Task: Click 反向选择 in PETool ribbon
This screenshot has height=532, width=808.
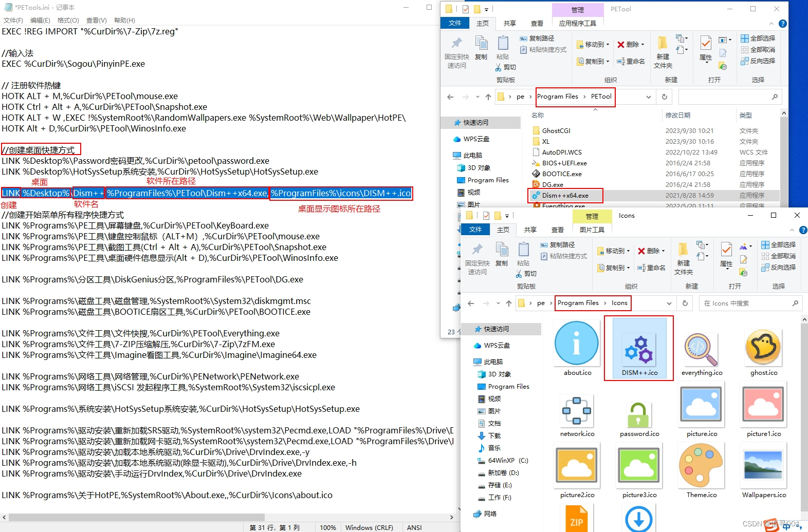Action: pos(758,61)
